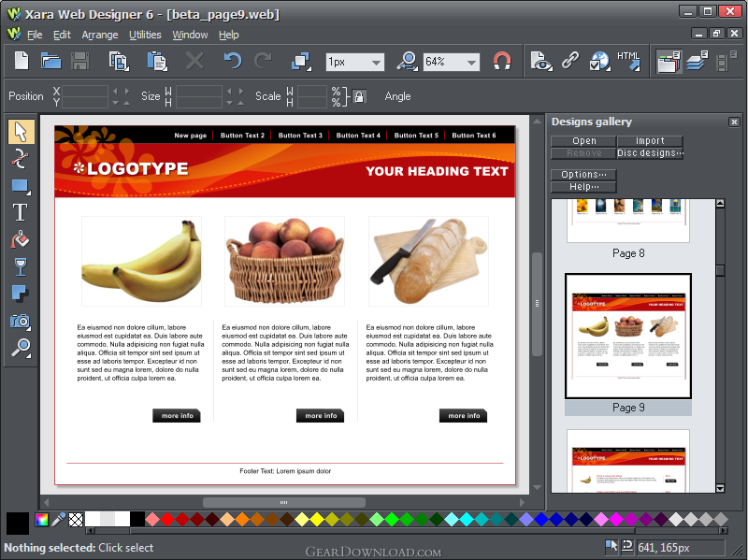Click the clone/duplicate objects icon
The height and width of the screenshot is (560, 748).
pyautogui.click(x=301, y=62)
